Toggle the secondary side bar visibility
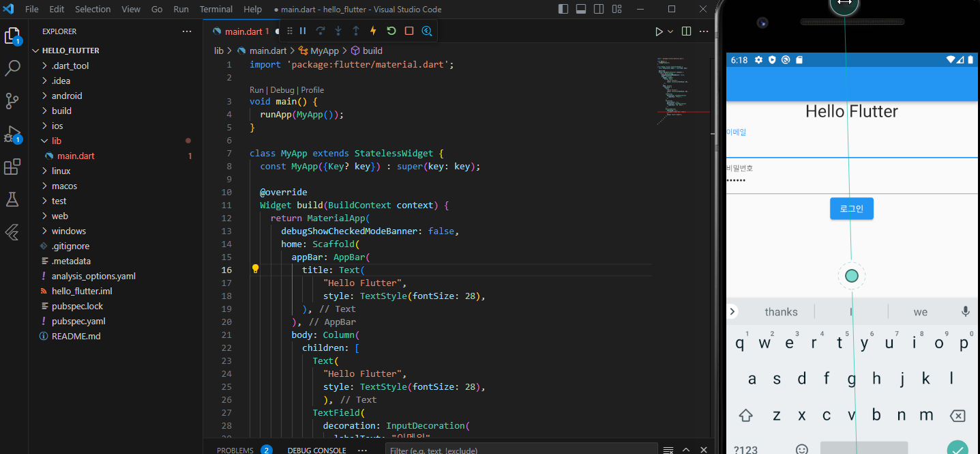980x454 pixels. (x=598, y=9)
